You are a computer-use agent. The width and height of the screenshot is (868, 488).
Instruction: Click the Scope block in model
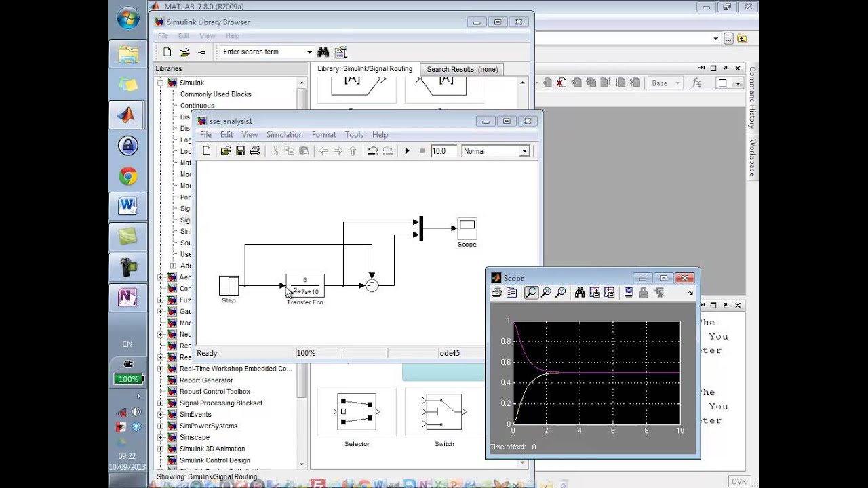[467, 228]
